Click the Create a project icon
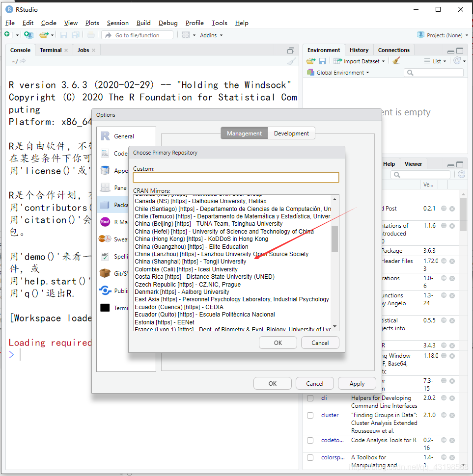The width and height of the screenshot is (473, 476). coord(28,35)
